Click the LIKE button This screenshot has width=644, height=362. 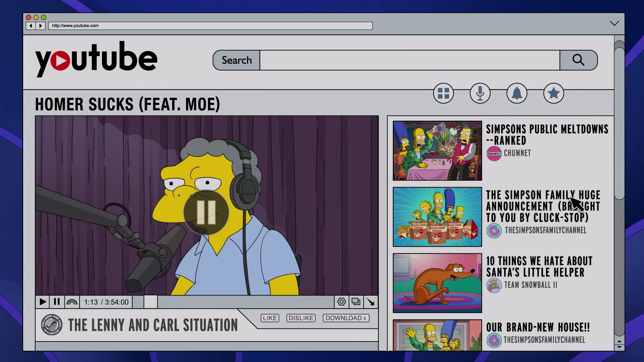click(270, 318)
